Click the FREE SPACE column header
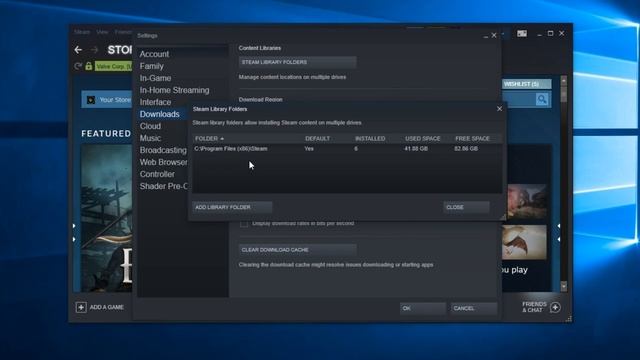 [472, 138]
